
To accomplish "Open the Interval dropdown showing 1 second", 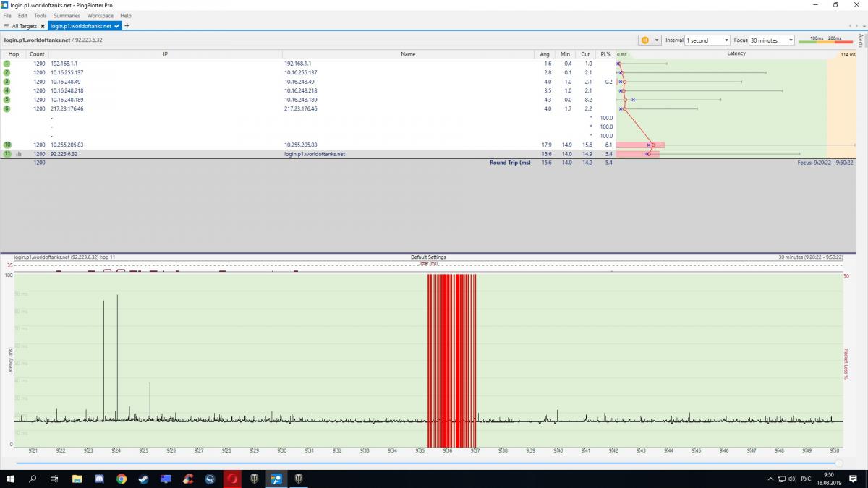I will [x=707, y=40].
